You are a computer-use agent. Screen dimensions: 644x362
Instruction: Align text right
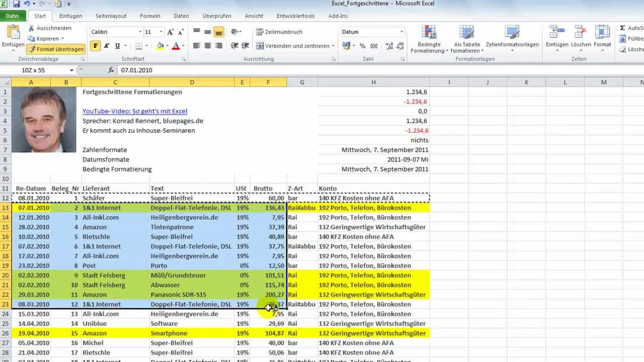tap(218, 46)
